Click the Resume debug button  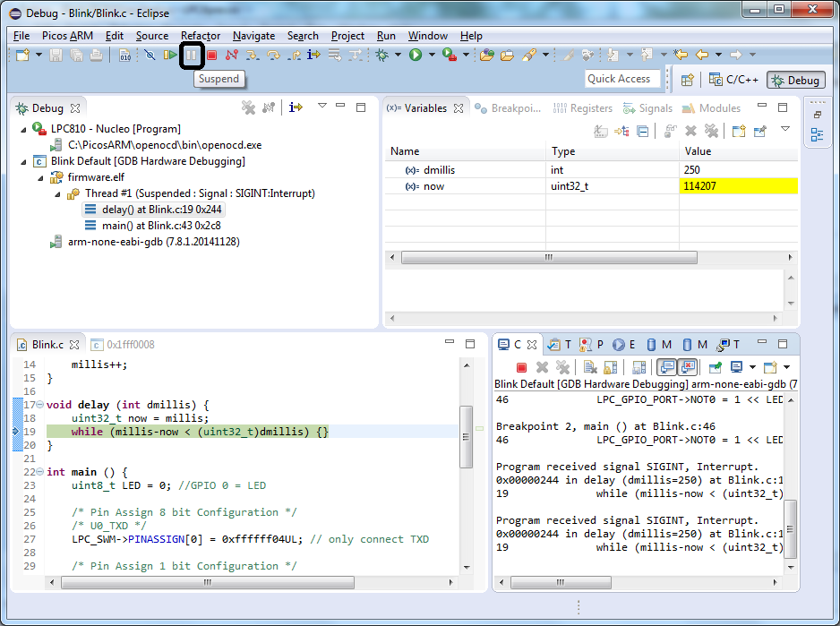pyautogui.click(x=170, y=55)
